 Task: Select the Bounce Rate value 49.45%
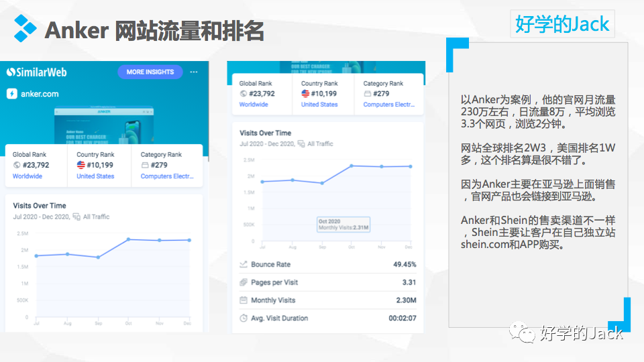pyautogui.click(x=405, y=264)
